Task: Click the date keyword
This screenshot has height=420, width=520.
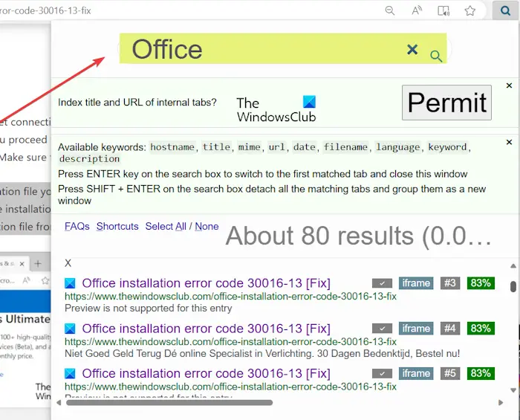Action: 305,147
